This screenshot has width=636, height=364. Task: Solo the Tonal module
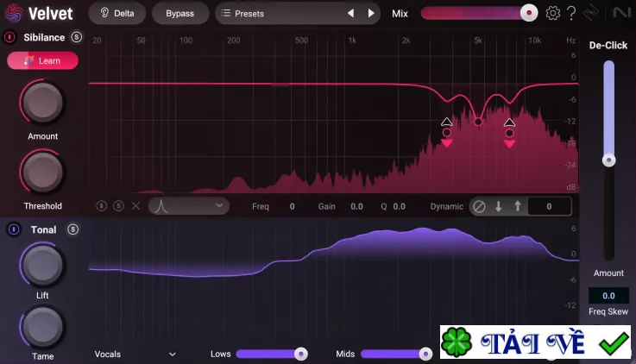click(x=73, y=229)
